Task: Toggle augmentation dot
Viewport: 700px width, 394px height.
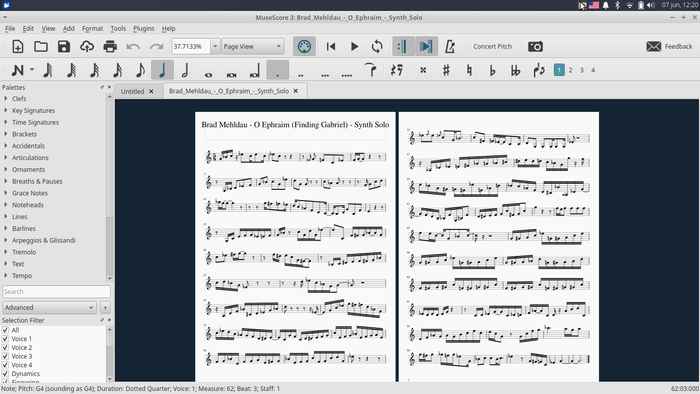Action: [x=278, y=71]
